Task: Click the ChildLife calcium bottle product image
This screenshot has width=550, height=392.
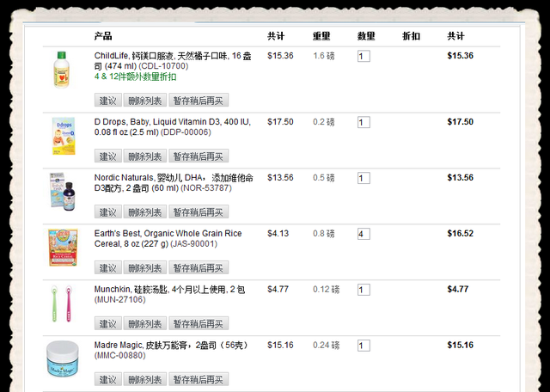Action: (x=60, y=69)
